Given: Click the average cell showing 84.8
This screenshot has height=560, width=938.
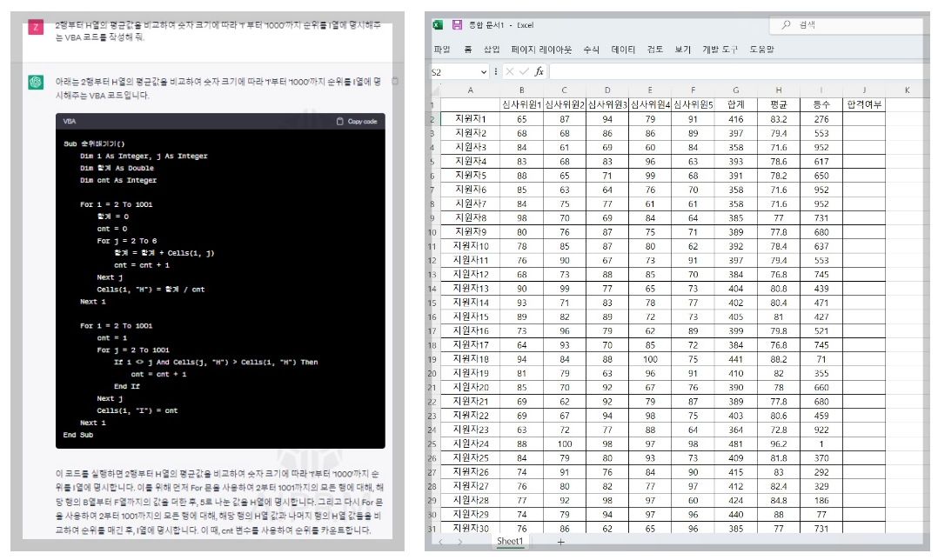Looking at the screenshot, I should point(778,500).
